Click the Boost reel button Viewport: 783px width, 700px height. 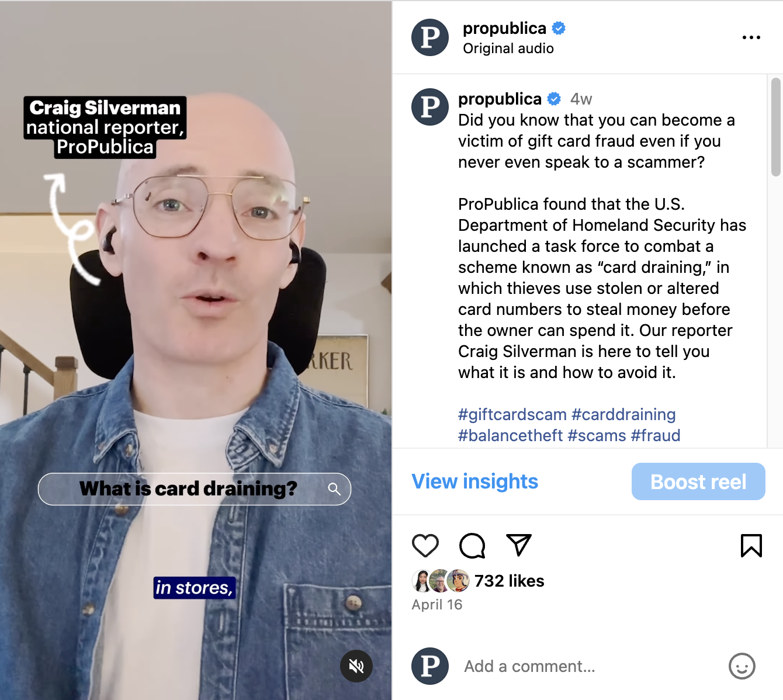698,481
